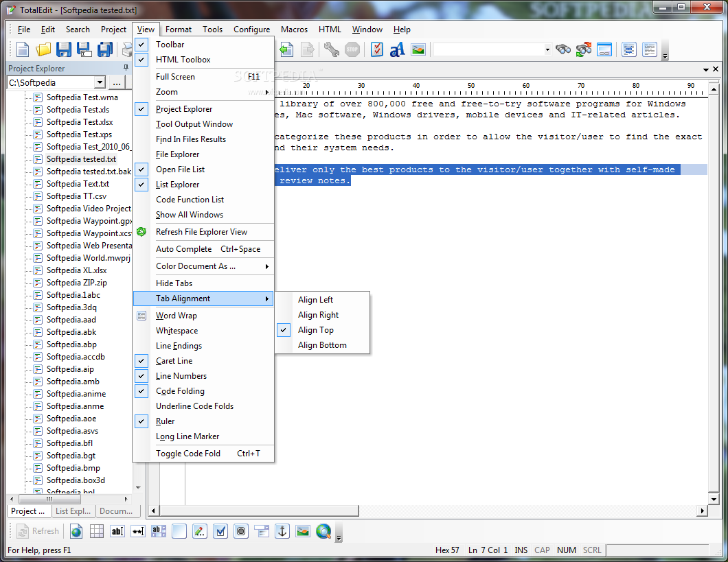Click Toggle Code Fold entry
This screenshot has height=562, width=728.
203,454
